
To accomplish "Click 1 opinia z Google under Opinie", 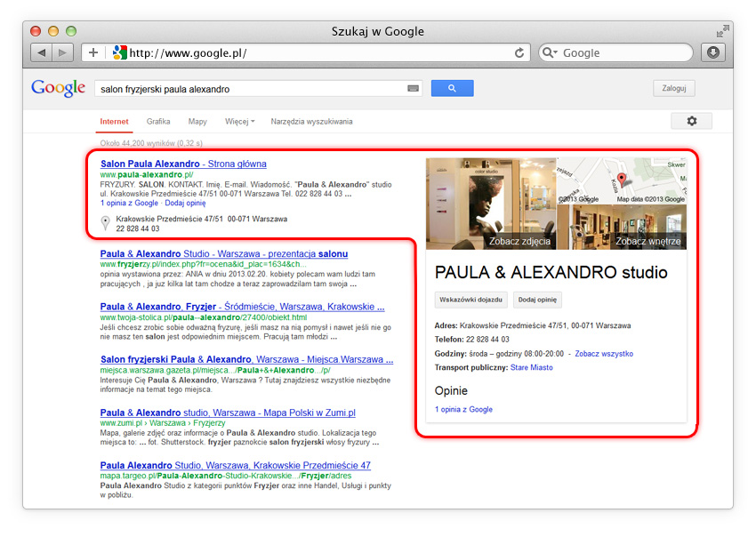I will [463, 409].
